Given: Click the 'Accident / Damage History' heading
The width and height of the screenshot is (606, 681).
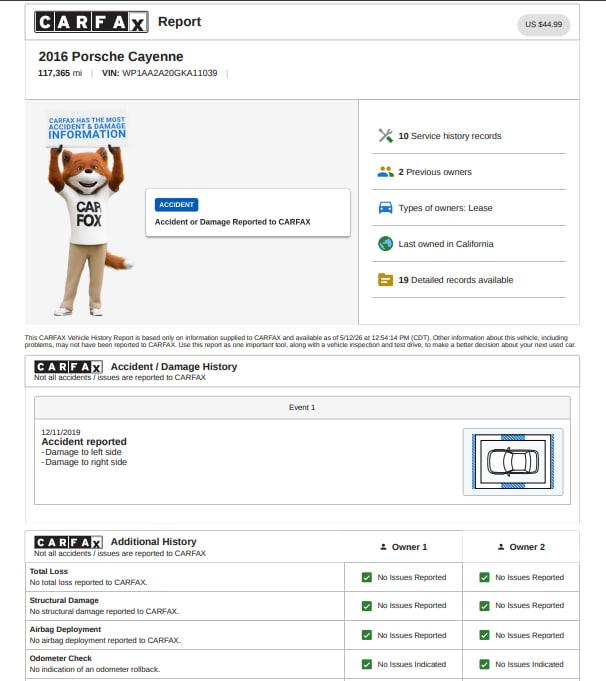Looking at the screenshot, I should [174, 367].
